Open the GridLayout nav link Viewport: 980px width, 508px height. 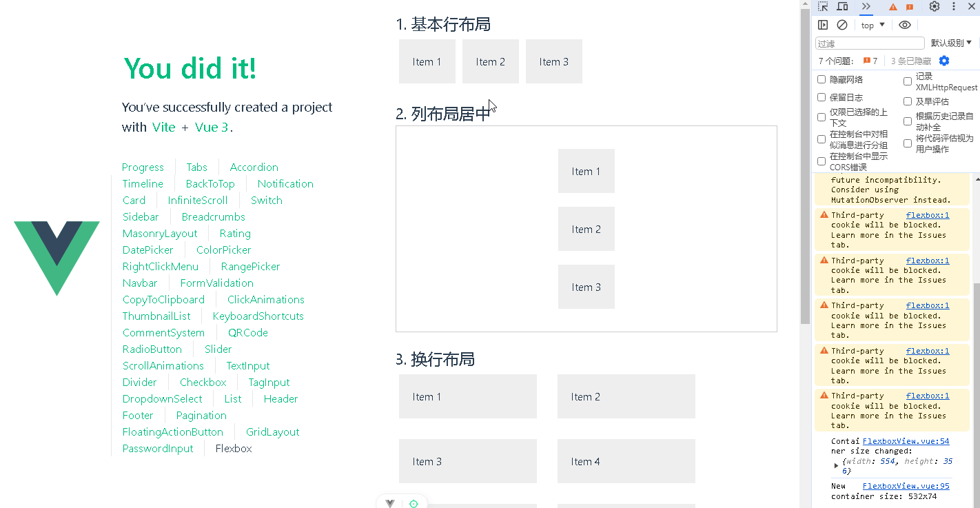(273, 432)
